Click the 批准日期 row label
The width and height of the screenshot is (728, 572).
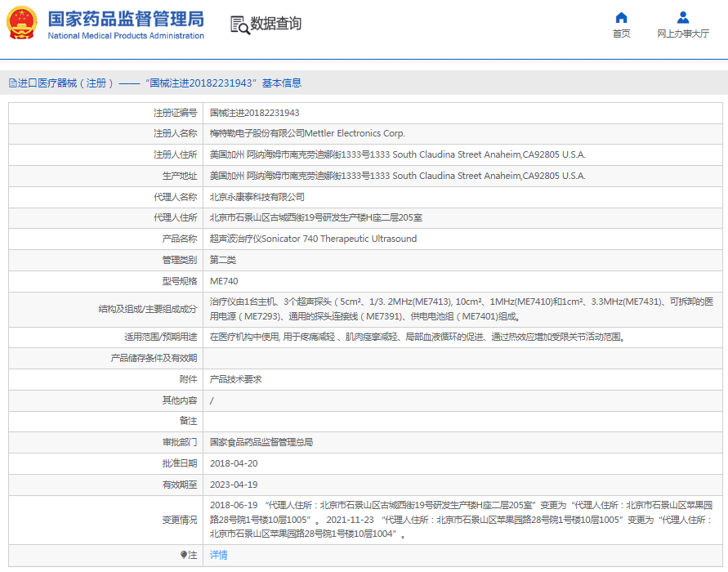pyautogui.click(x=180, y=463)
